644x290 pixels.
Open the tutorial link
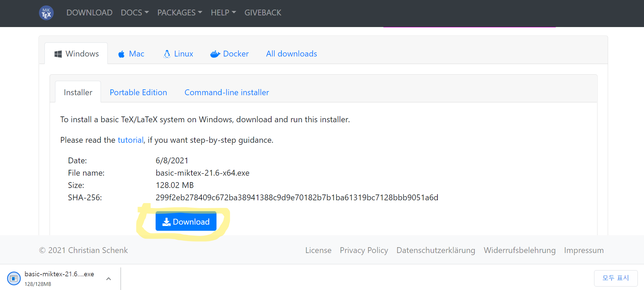(x=130, y=140)
